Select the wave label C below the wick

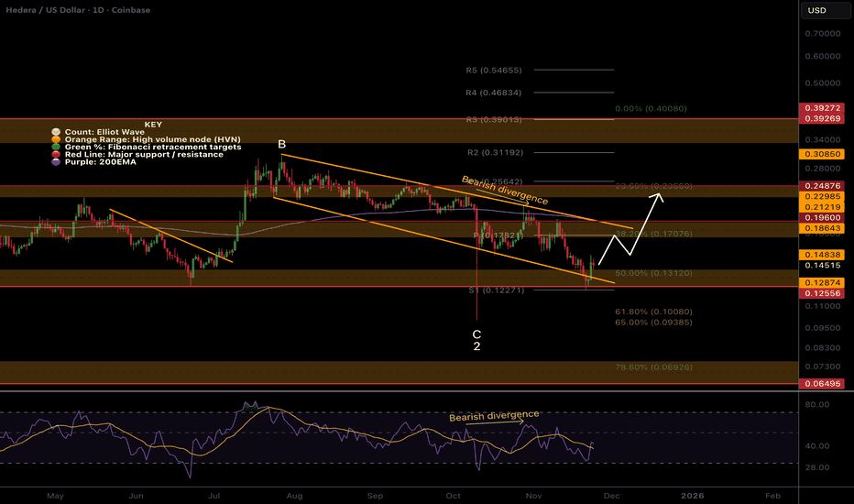pos(476,334)
